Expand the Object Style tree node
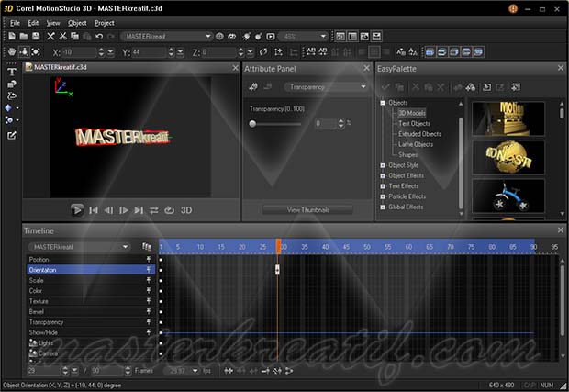This screenshot has width=569, height=392. coord(383,165)
